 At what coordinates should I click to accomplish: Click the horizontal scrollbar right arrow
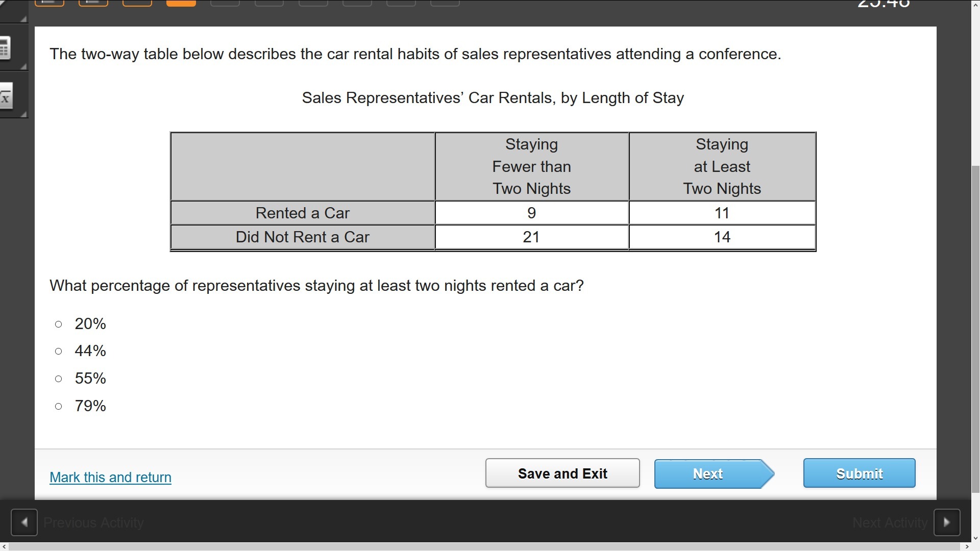click(967, 547)
